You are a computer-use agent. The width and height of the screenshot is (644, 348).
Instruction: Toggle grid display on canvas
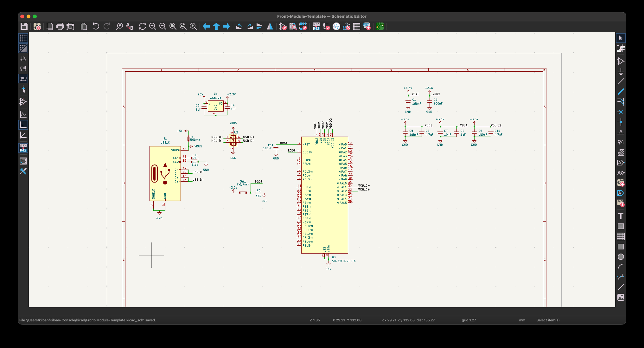[23, 38]
